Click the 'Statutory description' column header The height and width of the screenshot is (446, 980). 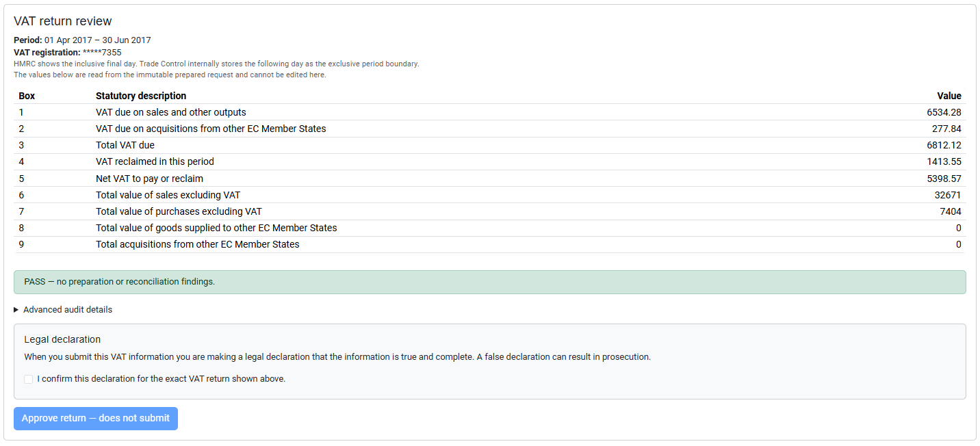[x=141, y=96]
